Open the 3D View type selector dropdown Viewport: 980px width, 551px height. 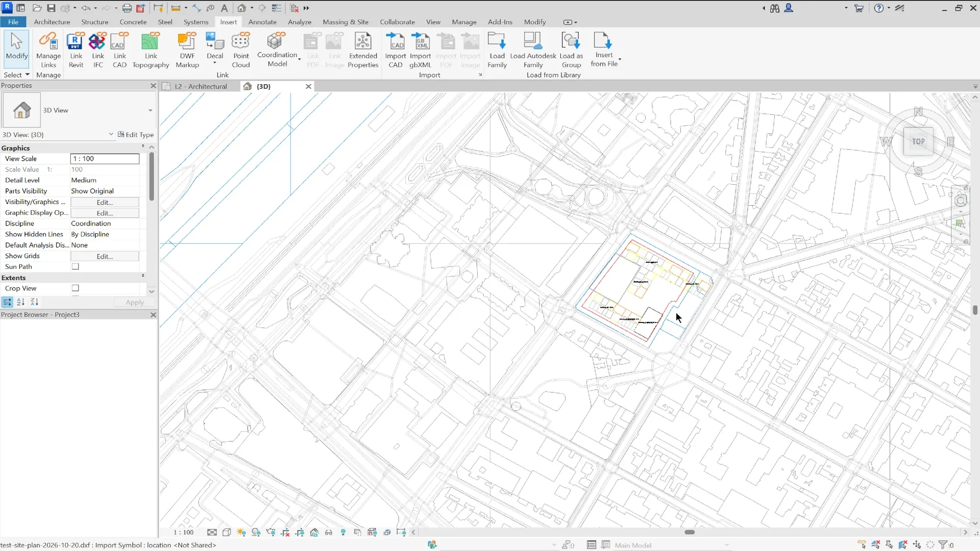click(x=150, y=110)
